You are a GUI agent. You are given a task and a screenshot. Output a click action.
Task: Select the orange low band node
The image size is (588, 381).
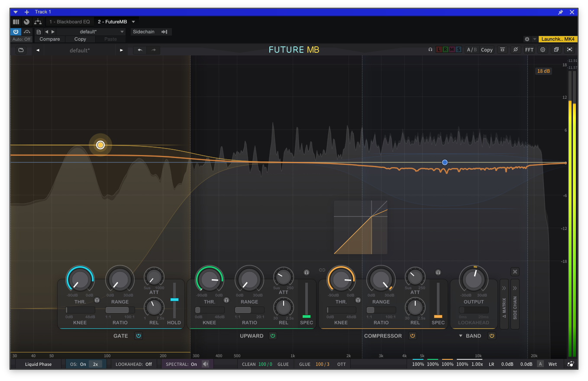[100, 145]
